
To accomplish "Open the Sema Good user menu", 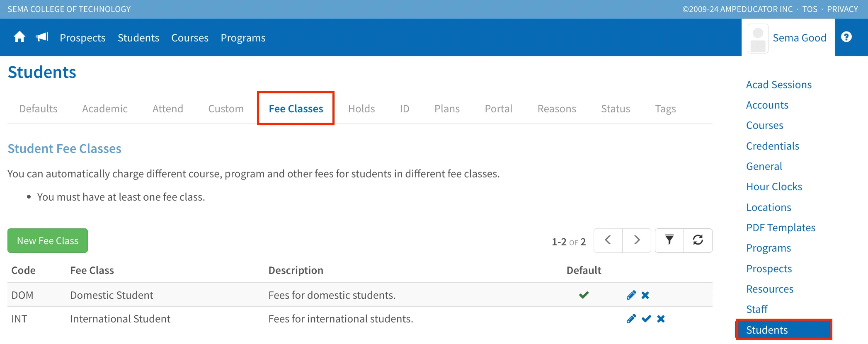I will click(x=799, y=38).
